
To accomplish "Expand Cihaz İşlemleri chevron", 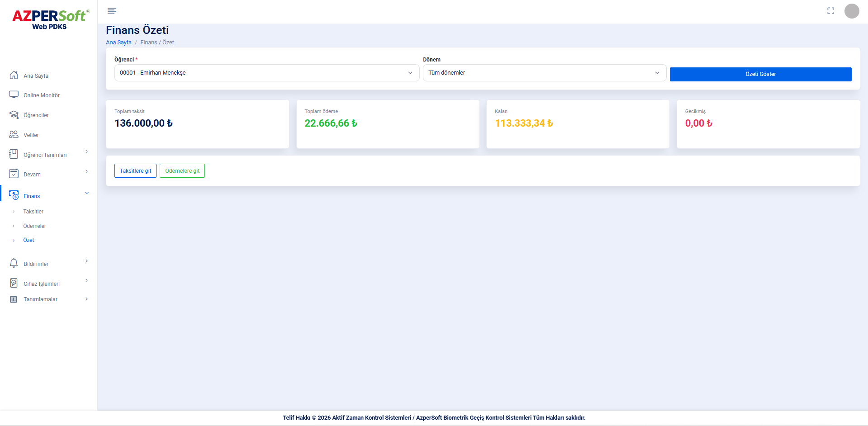I will coord(86,280).
